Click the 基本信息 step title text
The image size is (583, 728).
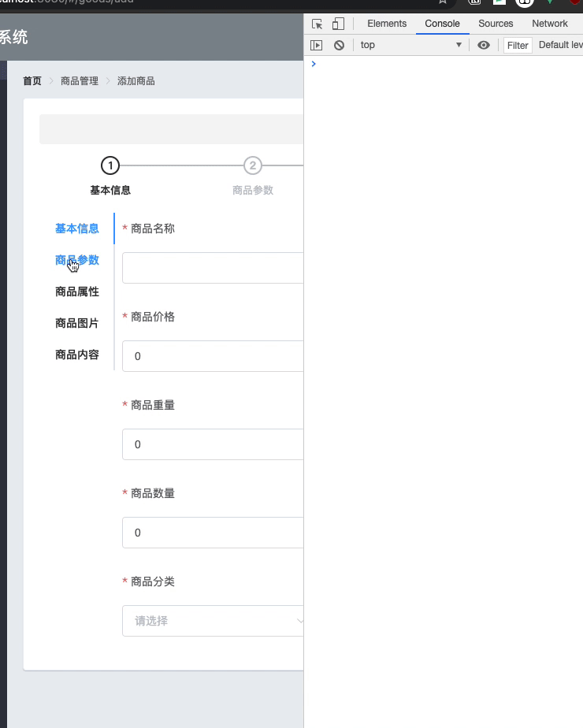pyautogui.click(x=110, y=191)
